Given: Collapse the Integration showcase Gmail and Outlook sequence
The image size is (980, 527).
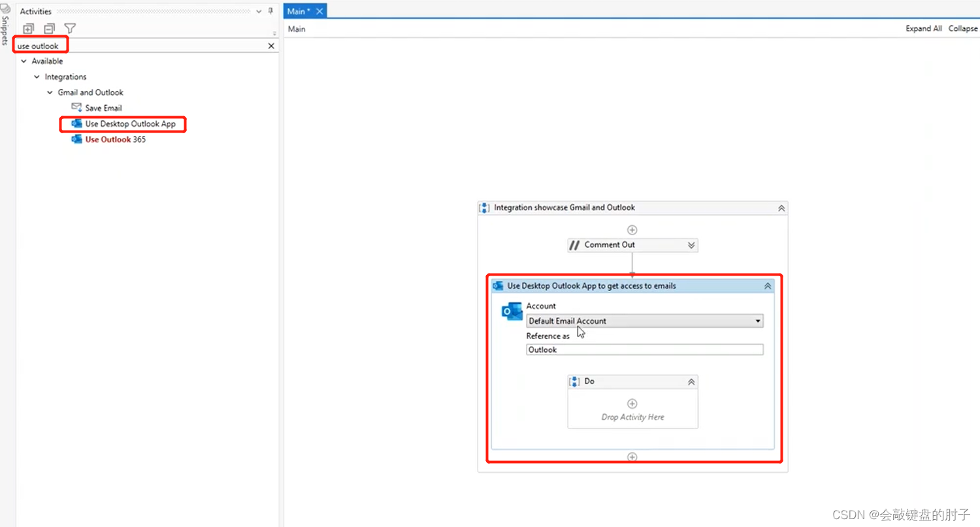Looking at the screenshot, I should tap(781, 208).
